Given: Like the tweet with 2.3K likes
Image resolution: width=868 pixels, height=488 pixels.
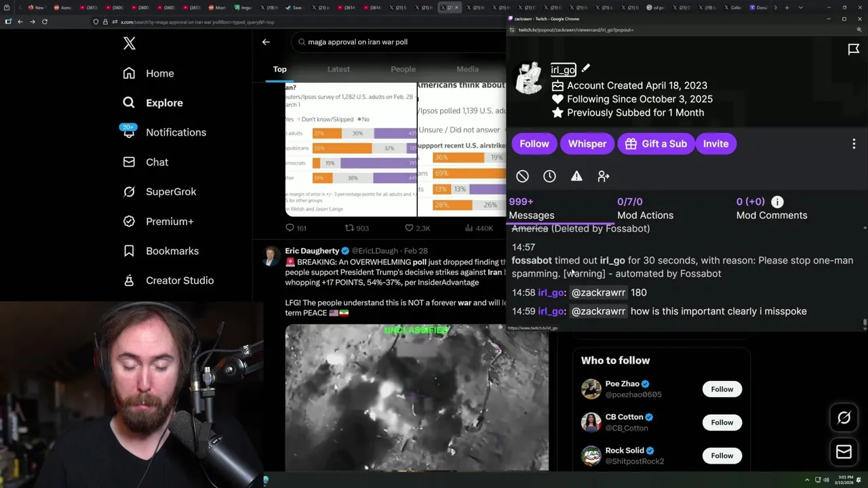Looking at the screenshot, I should pos(417,228).
